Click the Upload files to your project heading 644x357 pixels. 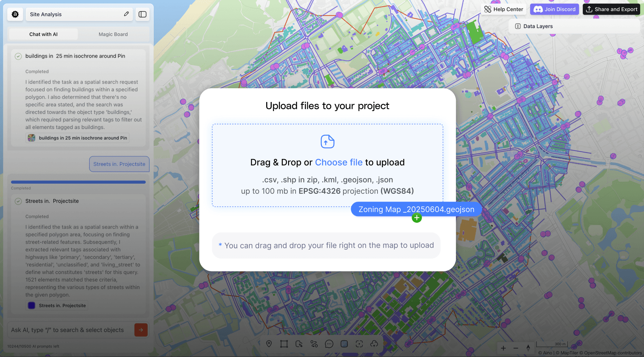(x=327, y=106)
